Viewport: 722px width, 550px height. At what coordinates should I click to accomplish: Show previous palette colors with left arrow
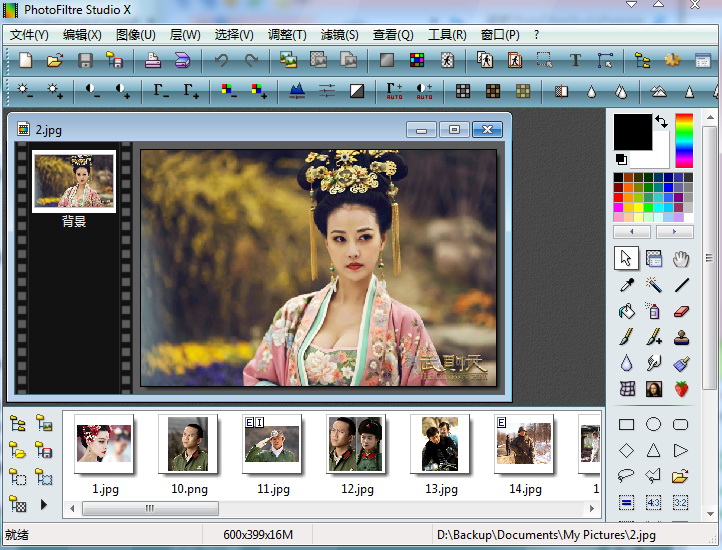632,232
